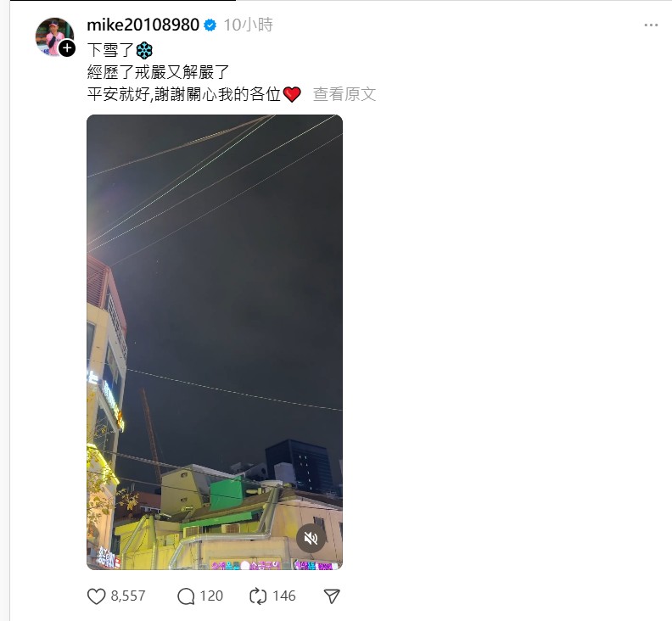This screenshot has width=672, height=621.
Task: Open comments with speech bubble icon
Action: coord(186,596)
